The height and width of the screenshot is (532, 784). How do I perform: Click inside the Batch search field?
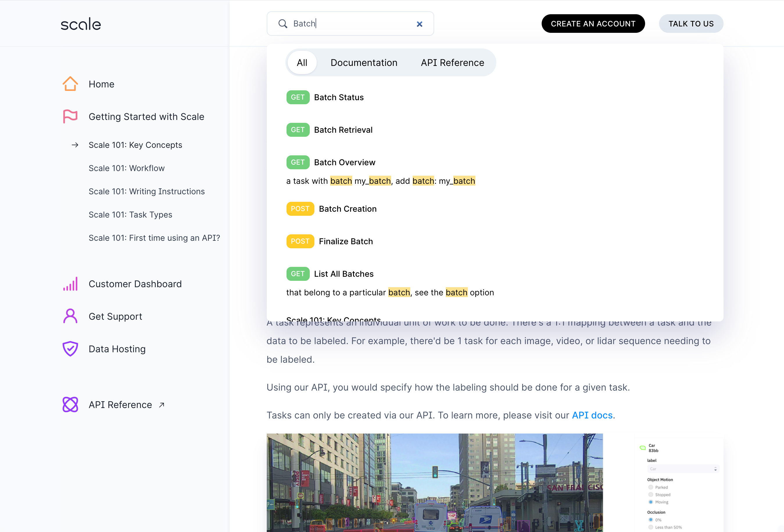350,24
